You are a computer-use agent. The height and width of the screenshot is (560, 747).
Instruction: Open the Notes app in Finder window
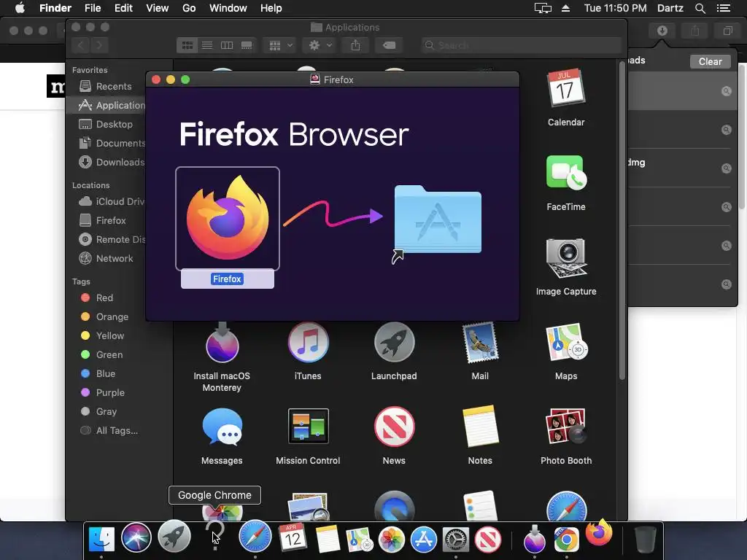(480, 427)
